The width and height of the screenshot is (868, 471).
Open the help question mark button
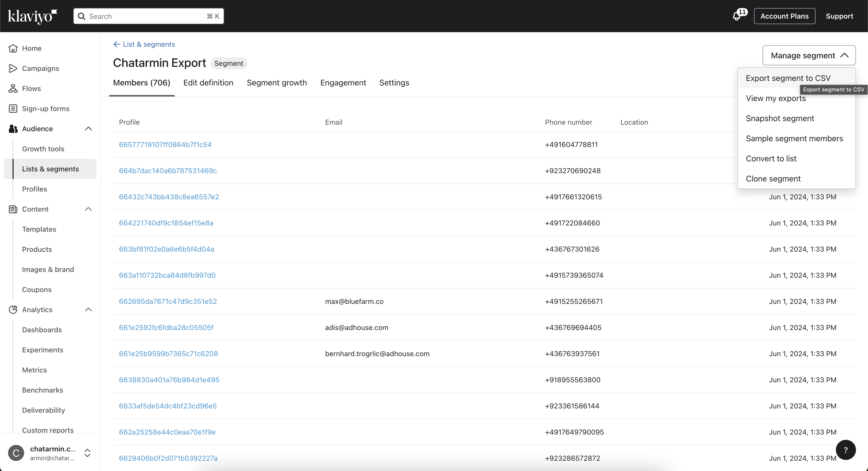845,450
